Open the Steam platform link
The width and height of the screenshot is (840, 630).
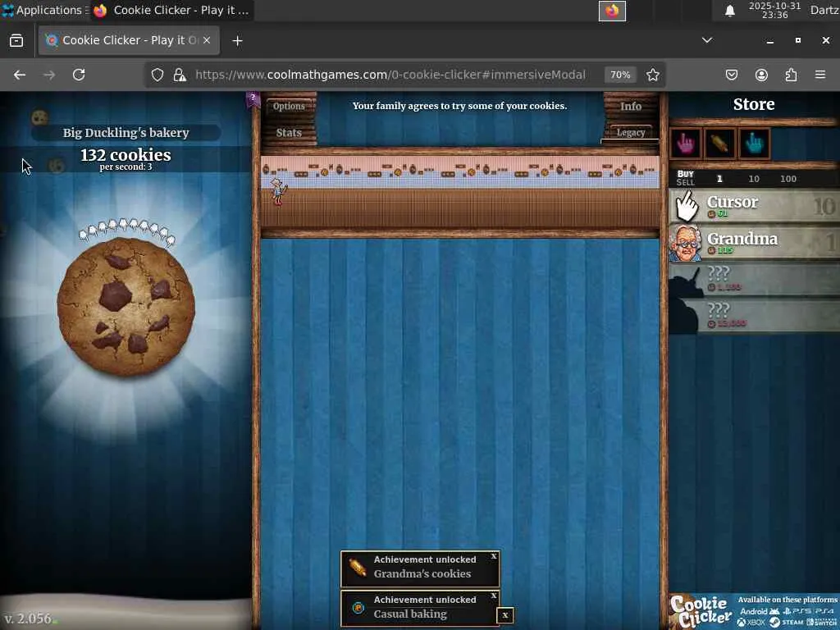[787, 623]
